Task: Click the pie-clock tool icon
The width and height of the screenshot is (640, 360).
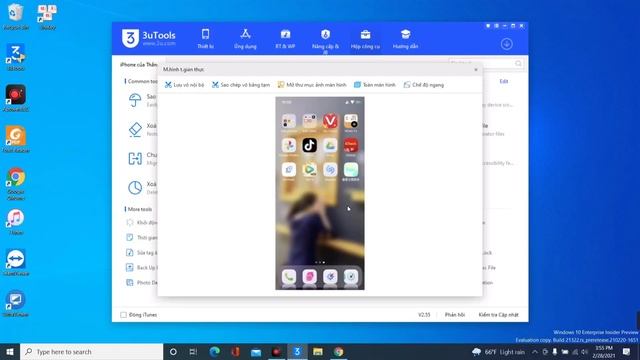Action: click(x=135, y=188)
